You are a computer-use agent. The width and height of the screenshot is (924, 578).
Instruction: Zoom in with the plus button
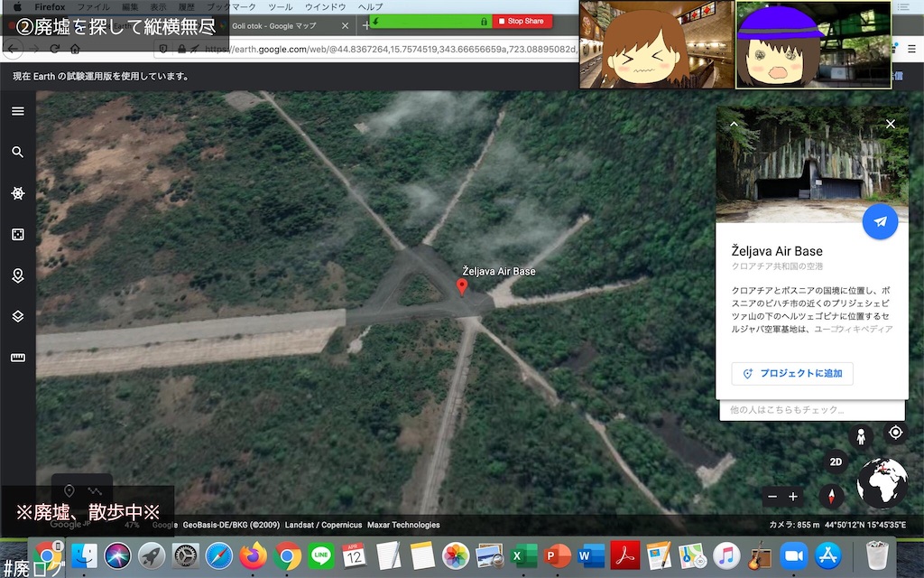[x=793, y=497]
